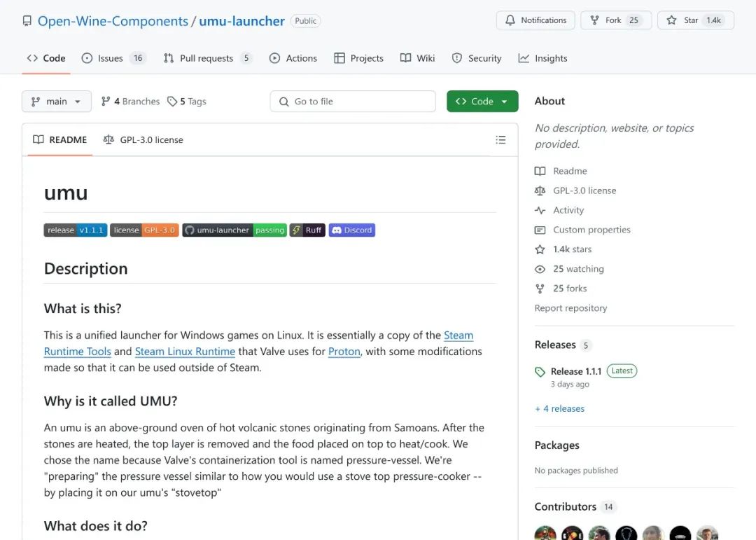This screenshot has width=756, height=540.
Task: Open the Activity pulse link
Action: pyautogui.click(x=568, y=210)
